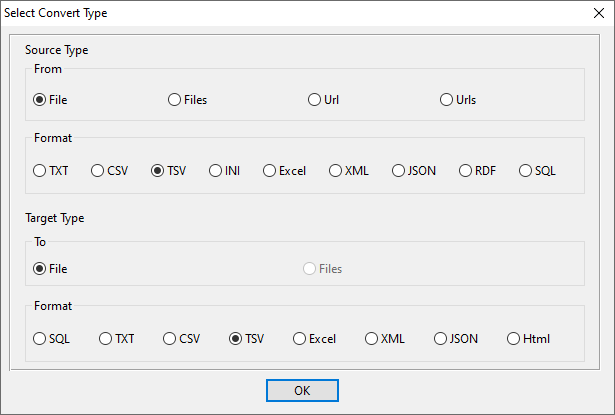This screenshot has width=615, height=415.
Task: Choose CSV as the source format
Action: pyautogui.click(x=98, y=171)
